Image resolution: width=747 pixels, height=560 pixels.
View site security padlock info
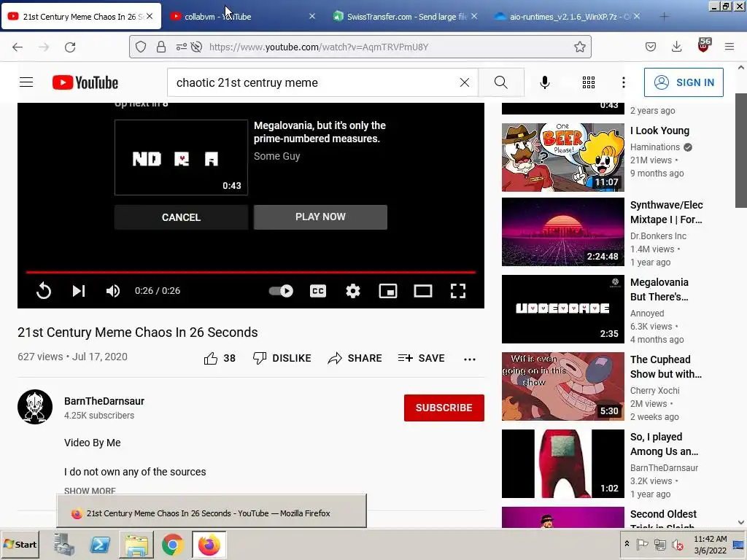tap(161, 47)
